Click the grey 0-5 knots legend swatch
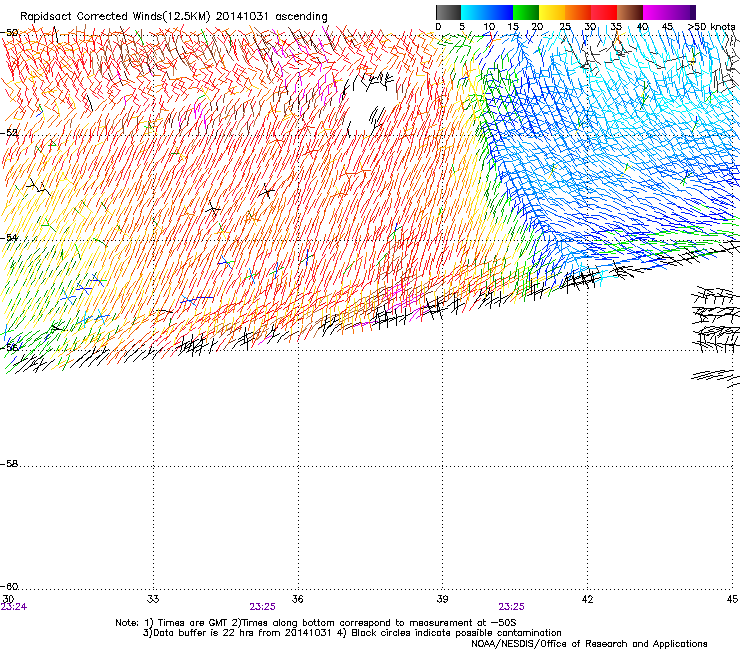 (x=448, y=12)
